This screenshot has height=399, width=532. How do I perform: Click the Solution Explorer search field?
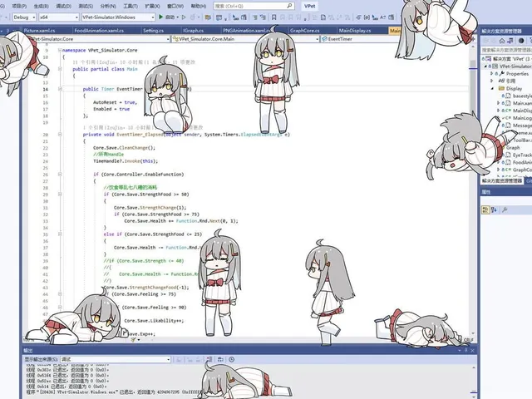[506, 50]
